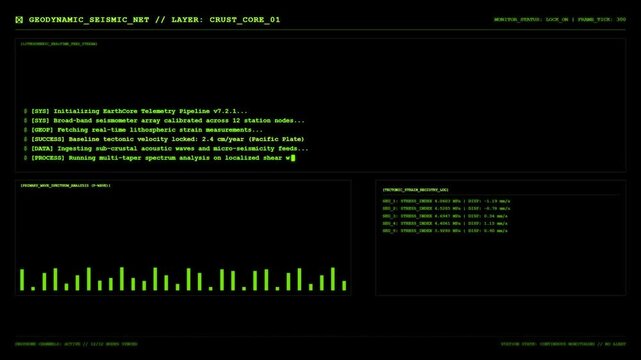Screen dimensions: 641x360
Task: Click the bottom-left channels active status text
Action: click(76, 344)
